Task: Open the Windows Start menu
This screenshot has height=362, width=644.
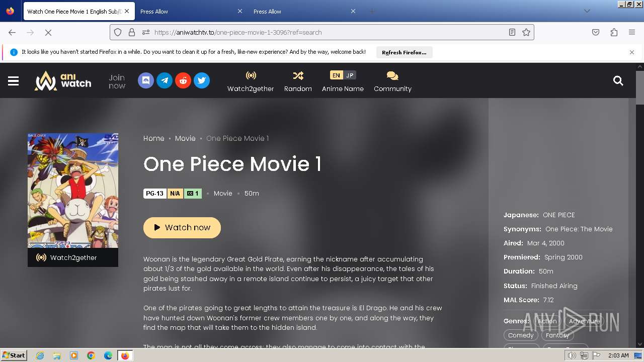Action: [14, 355]
